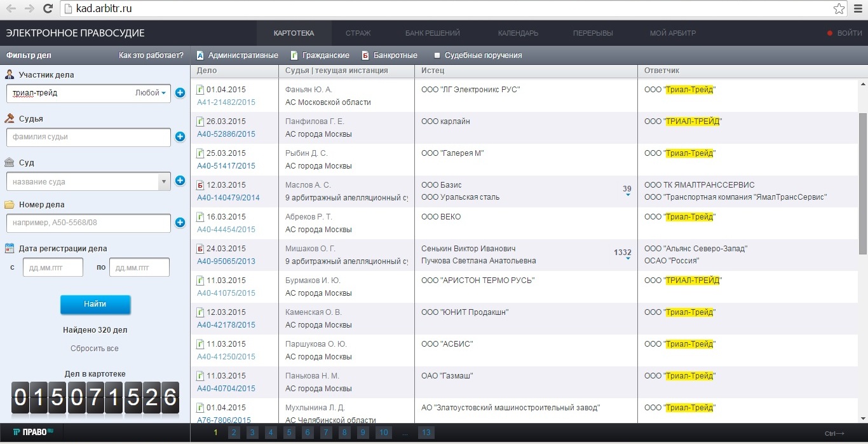Image resolution: width=868 pixels, height=444 pixels.
Task: Click the date-to по input field
Action: [x=139, y=267]
